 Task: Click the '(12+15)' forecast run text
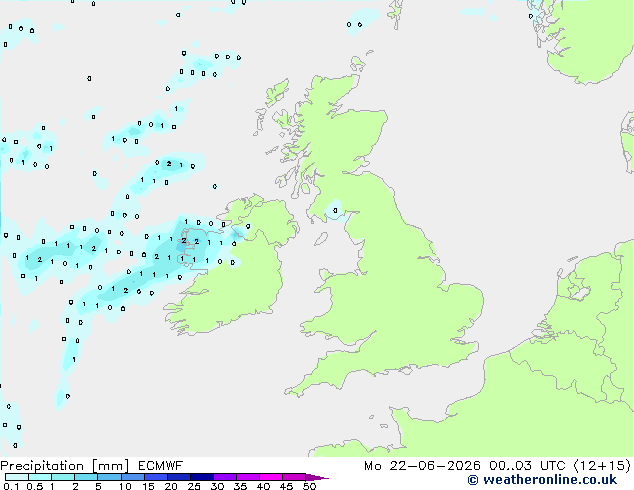point(602,466)
